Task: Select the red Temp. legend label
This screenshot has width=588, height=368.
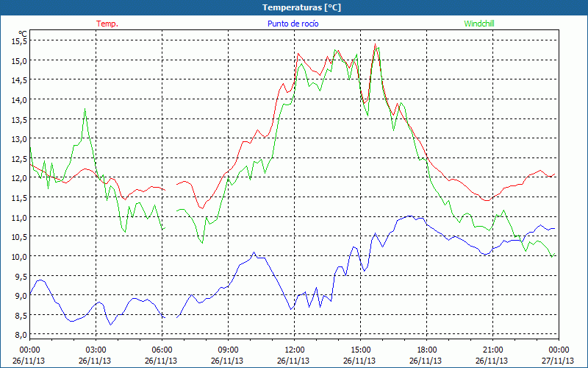Action: 107,24
